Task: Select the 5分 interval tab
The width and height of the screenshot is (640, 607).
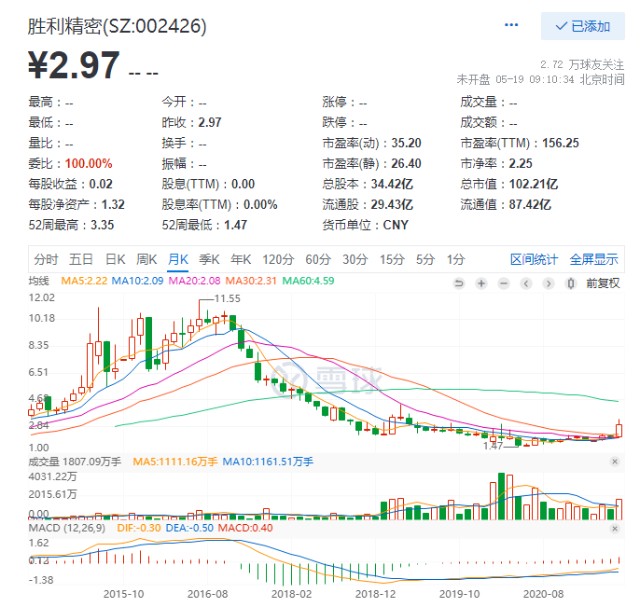Action: click(x=425, y=259)
